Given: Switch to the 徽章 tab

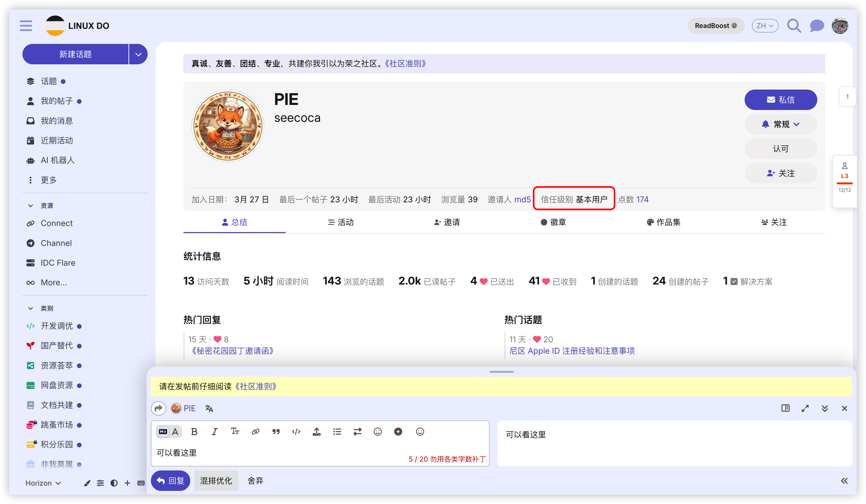Looking at the screenshot, I should point(553,222).
